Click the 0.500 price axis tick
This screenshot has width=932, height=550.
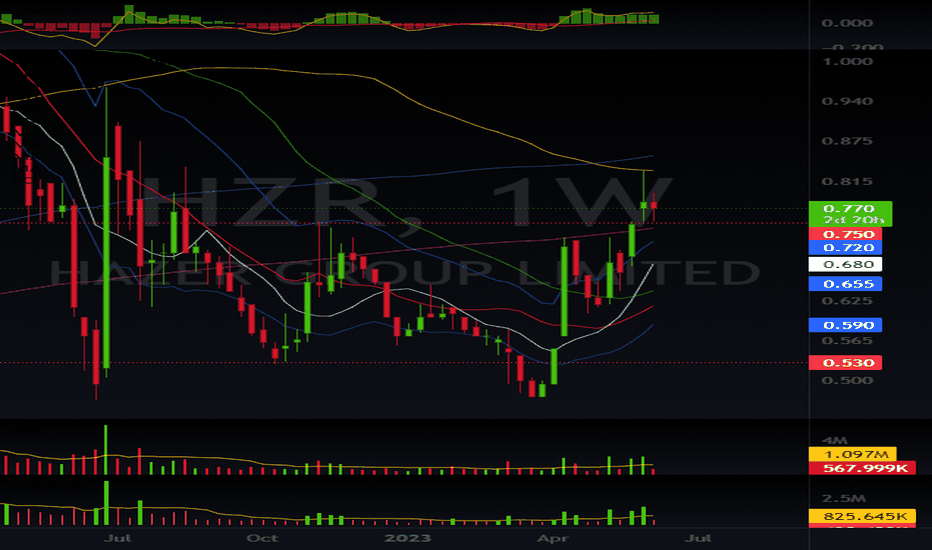pyautogui.click(x=847, y=380)
